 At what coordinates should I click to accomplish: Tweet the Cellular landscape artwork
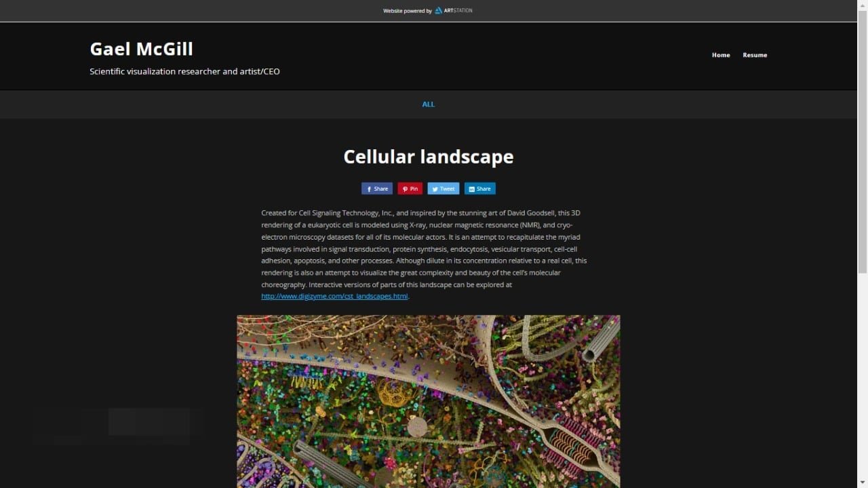pos(443,189)
